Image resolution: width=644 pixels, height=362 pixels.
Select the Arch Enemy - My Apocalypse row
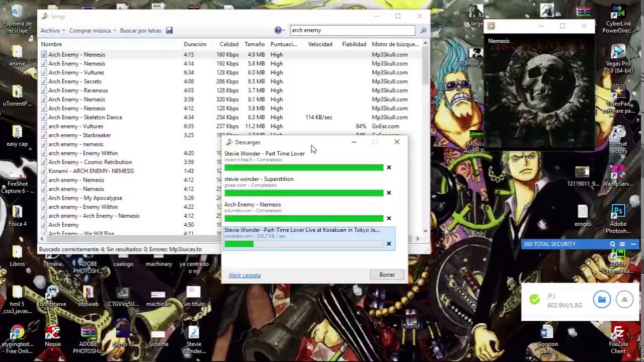point(130,198)
